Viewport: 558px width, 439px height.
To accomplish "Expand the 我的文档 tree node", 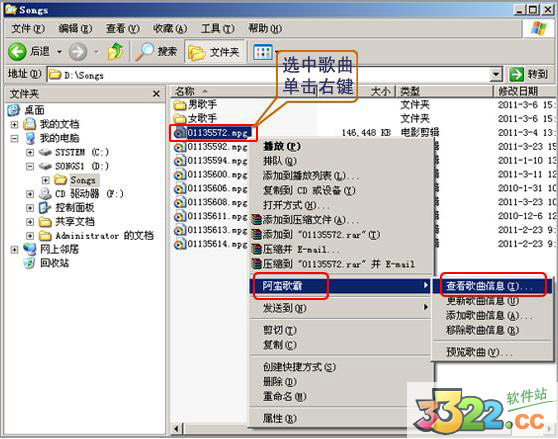I will [14, 124].
